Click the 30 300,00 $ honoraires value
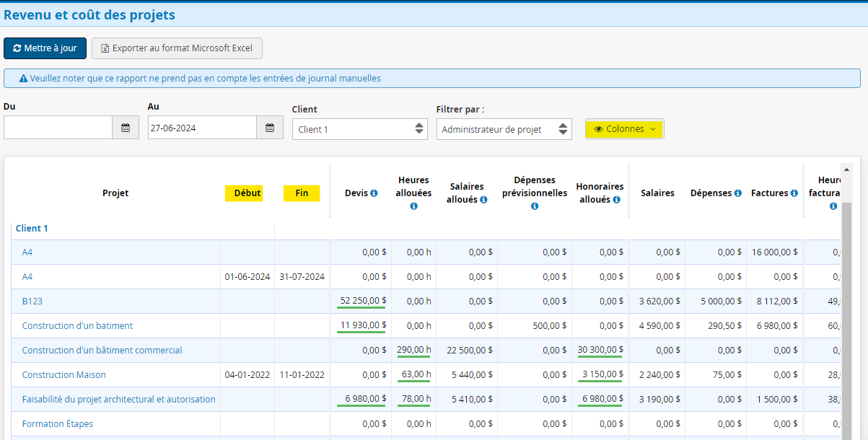 pos(600,350)
